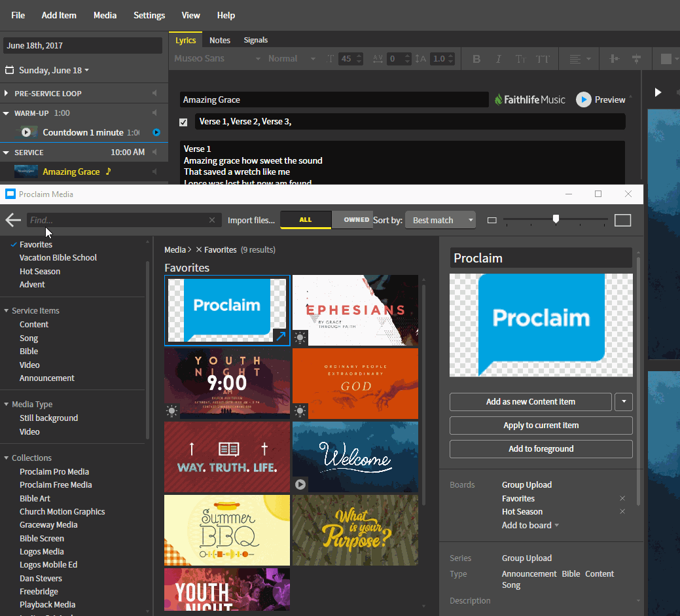Screen dimensions: 680x616
Task: Toggle the verse order checkbox
Action: (x=183, y=122)
